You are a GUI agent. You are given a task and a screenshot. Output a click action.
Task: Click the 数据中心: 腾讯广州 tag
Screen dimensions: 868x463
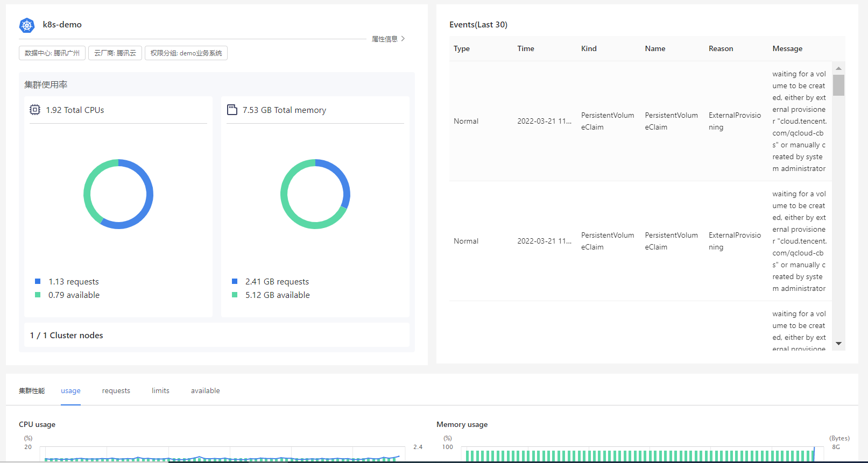point(52,53)
